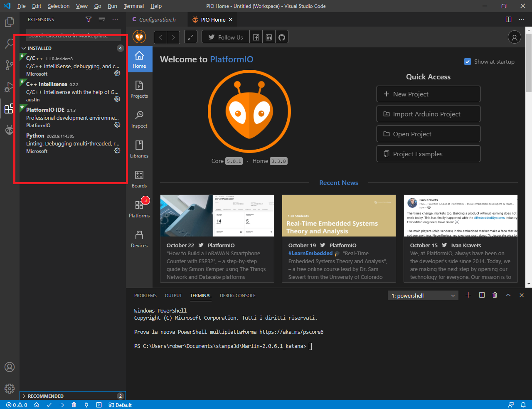532x409 pixels.
Task: Open Source Control view in activity bar
Action: point(9,65)
